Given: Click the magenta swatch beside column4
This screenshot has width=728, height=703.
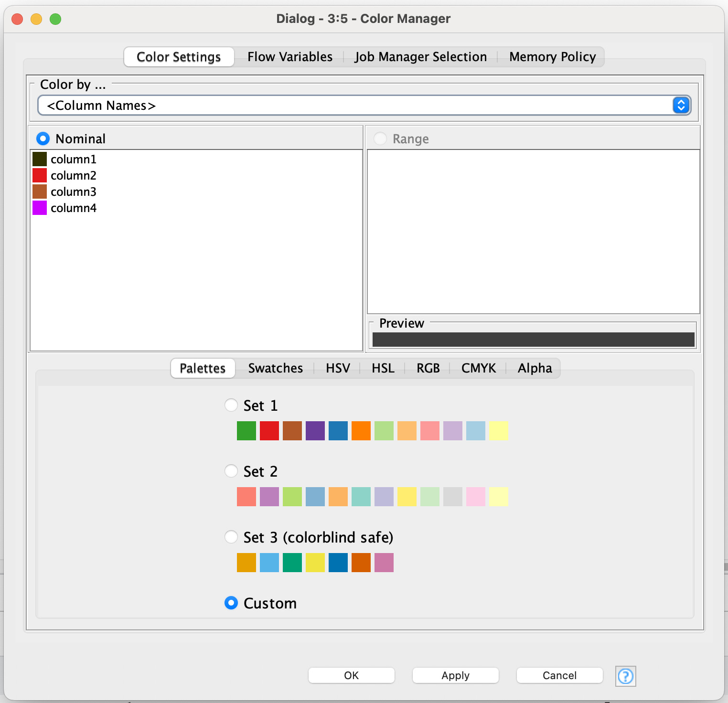Looking at the screenshot, I should (40, 208).
